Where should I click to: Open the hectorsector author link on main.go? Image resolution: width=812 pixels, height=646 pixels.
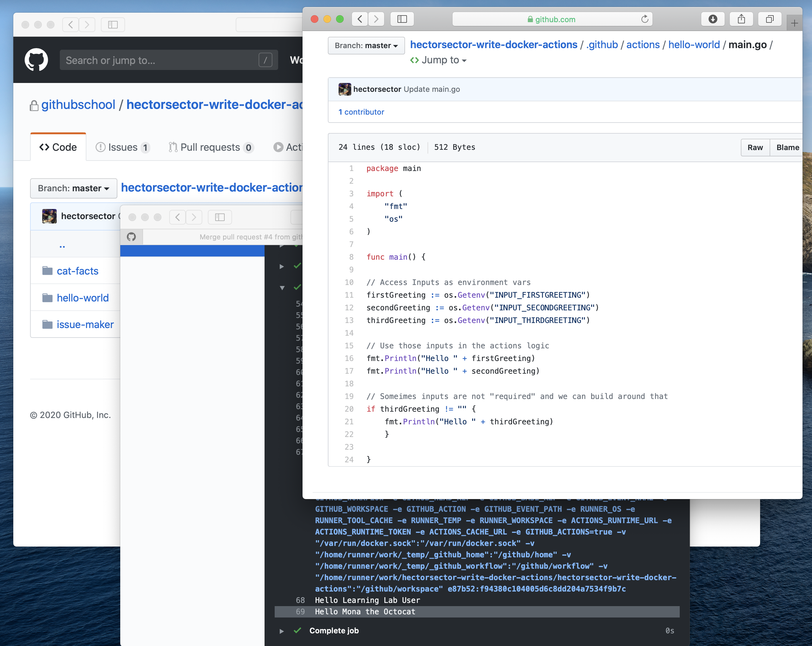377,89
